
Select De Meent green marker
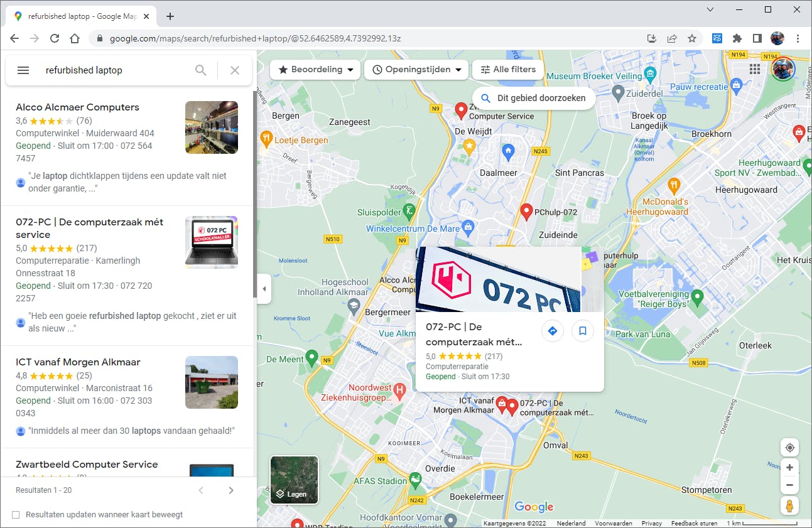pyautogui.click(x=311, y=358)
